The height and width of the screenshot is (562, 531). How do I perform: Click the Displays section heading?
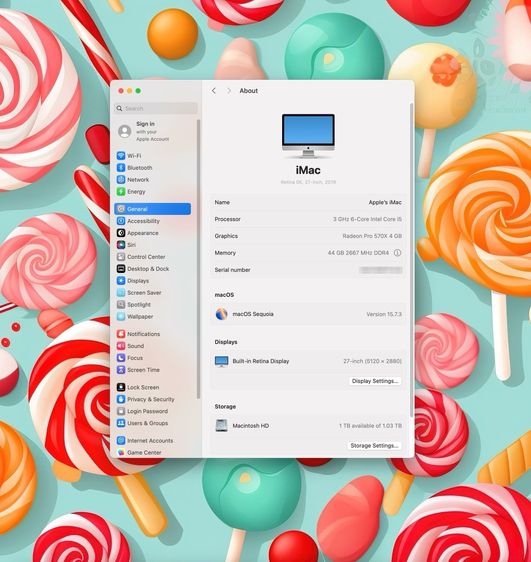coord(226,342)
